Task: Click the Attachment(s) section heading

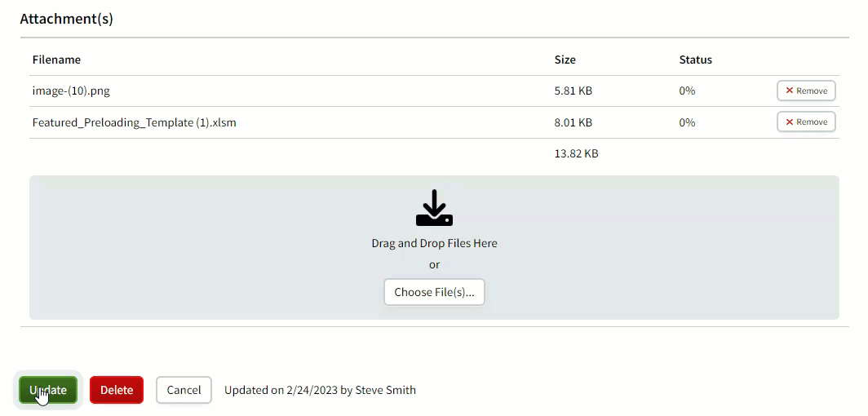Action: coord(66,19)
